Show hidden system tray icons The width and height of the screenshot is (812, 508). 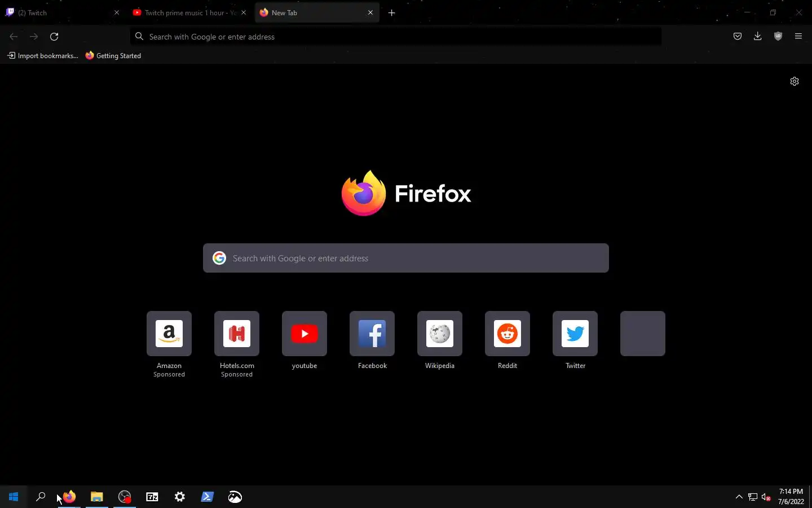coord(739,497)
